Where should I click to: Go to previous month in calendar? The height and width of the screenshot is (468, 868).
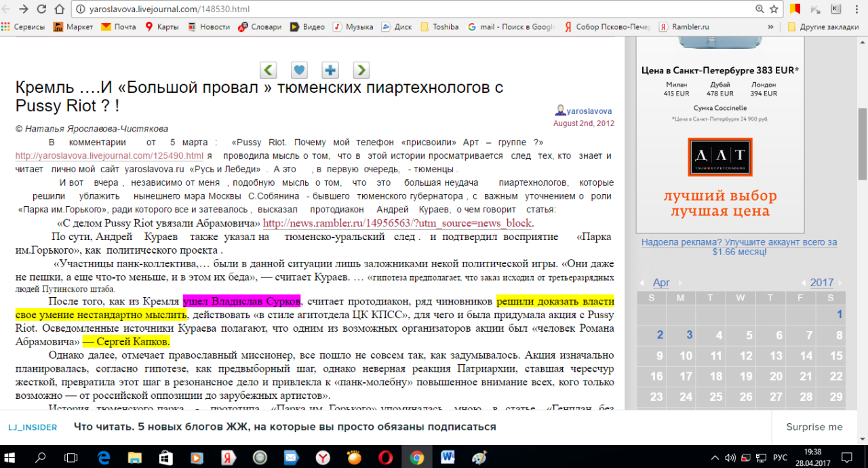644,283
